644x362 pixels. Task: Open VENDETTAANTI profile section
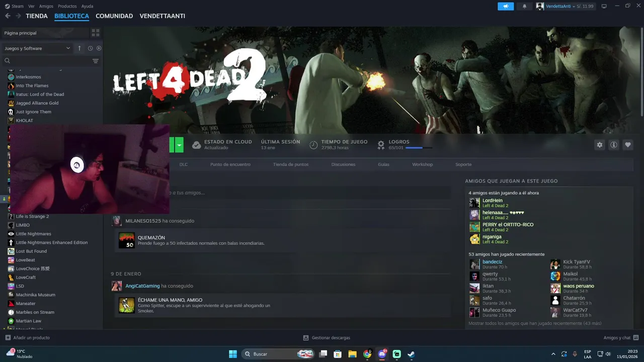coord(163,16)
